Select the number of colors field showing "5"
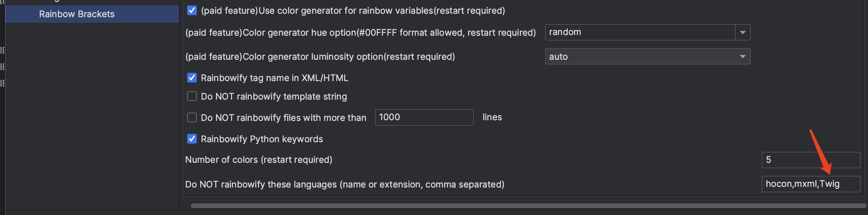 810,160
